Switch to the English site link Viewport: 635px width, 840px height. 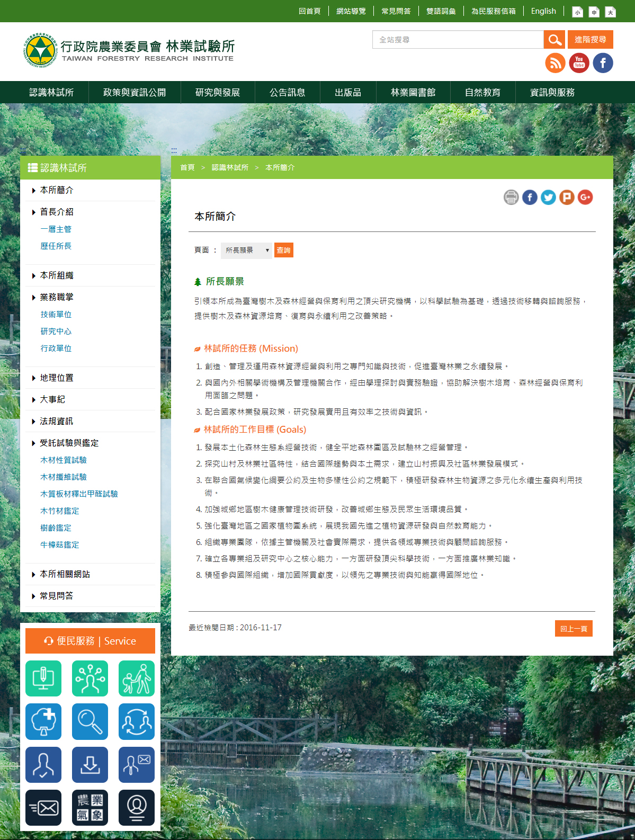click(543, 11)
